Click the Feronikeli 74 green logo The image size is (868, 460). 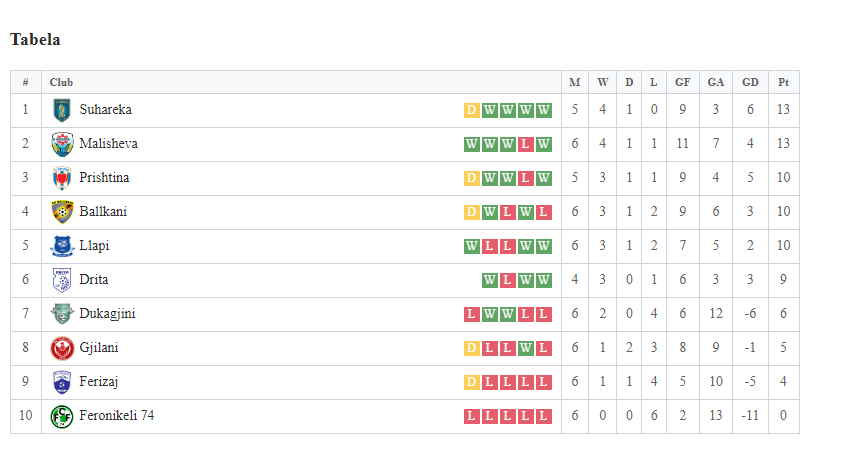(62, 417)
